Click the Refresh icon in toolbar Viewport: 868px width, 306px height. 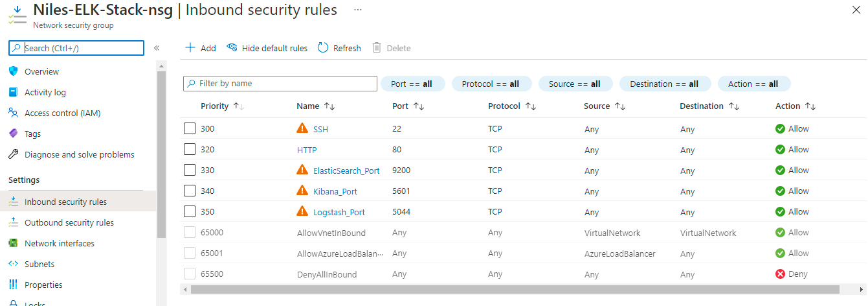(x=323, y=48)
